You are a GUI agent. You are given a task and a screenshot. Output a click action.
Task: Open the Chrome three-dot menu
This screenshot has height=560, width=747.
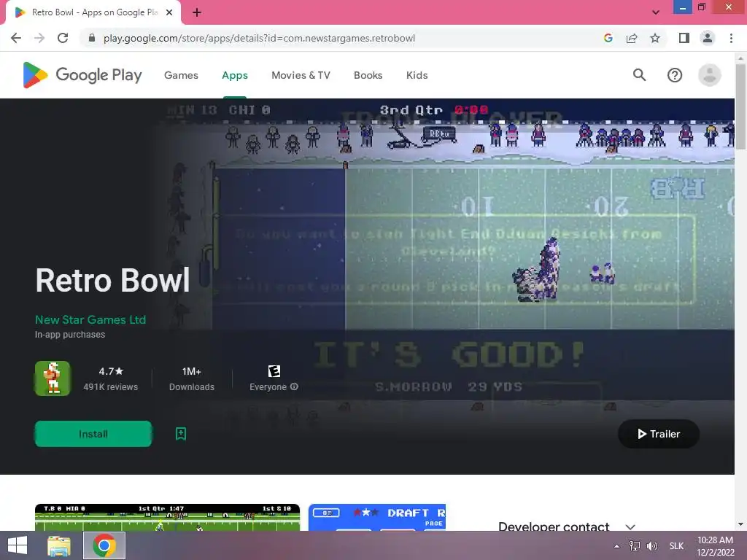pos(731,38)
